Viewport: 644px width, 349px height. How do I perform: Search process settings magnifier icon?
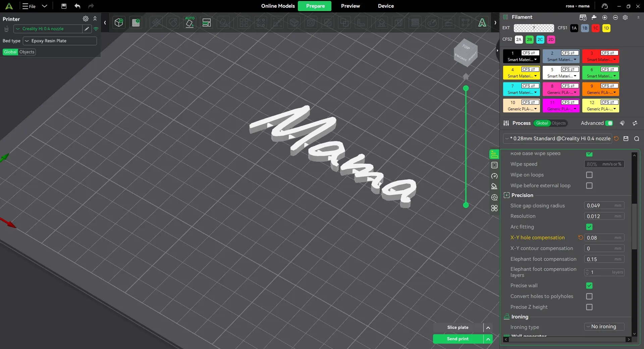coord(637,139)
